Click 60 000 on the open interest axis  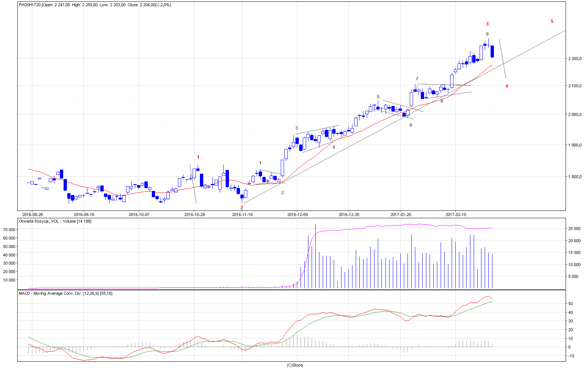(x=9, y=238)
